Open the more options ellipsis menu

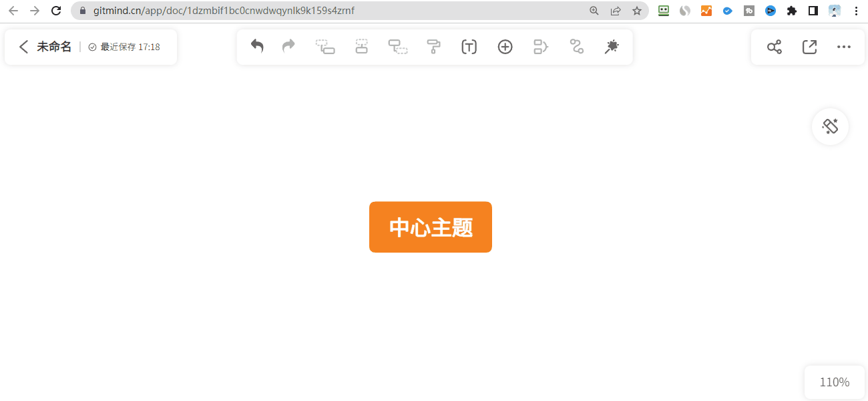click(844, 47)
